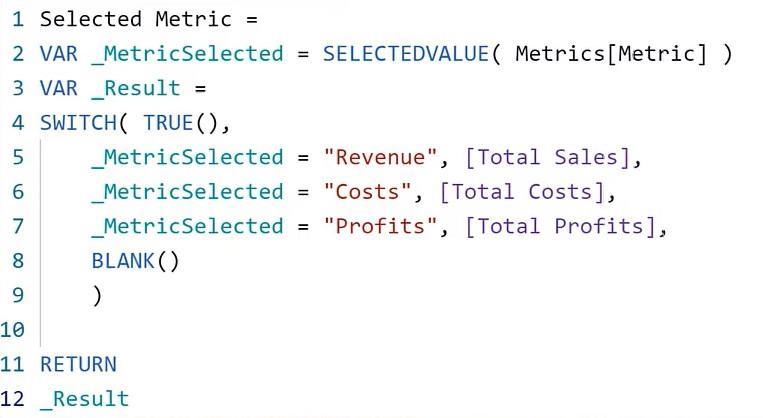
Task: Click line number 10 in the gutter
Action: pos(12,329)
